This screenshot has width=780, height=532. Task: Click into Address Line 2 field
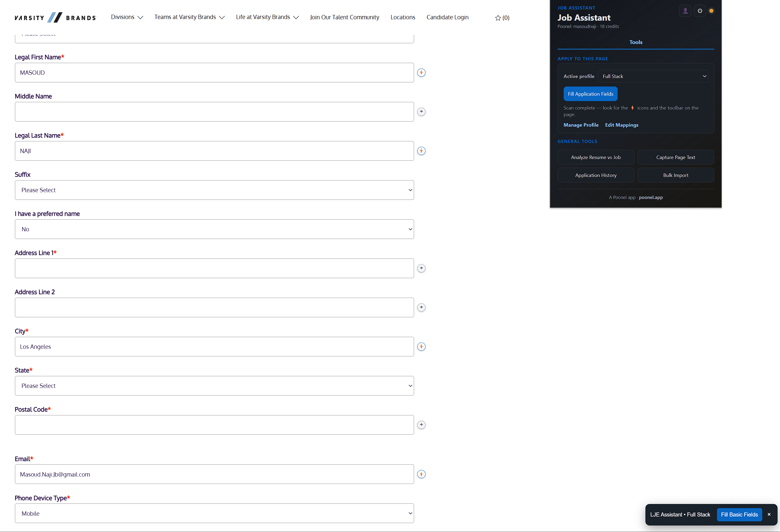point(214,307)
